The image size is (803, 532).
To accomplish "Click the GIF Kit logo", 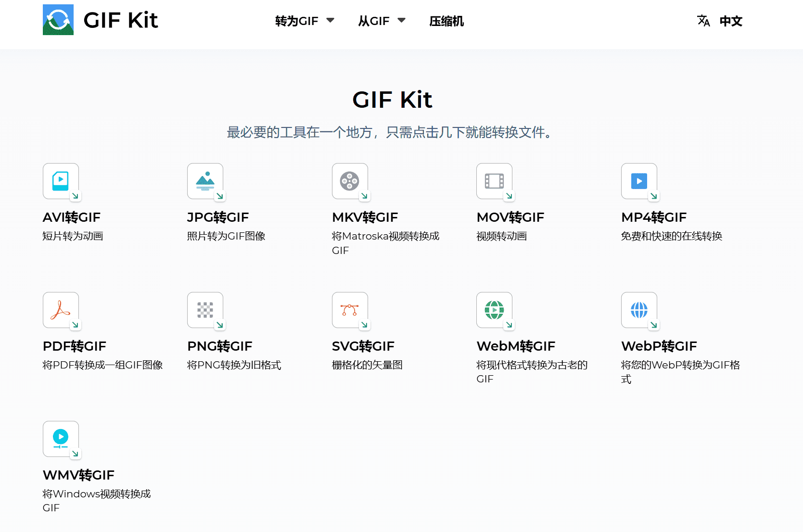I will [100, 20].
